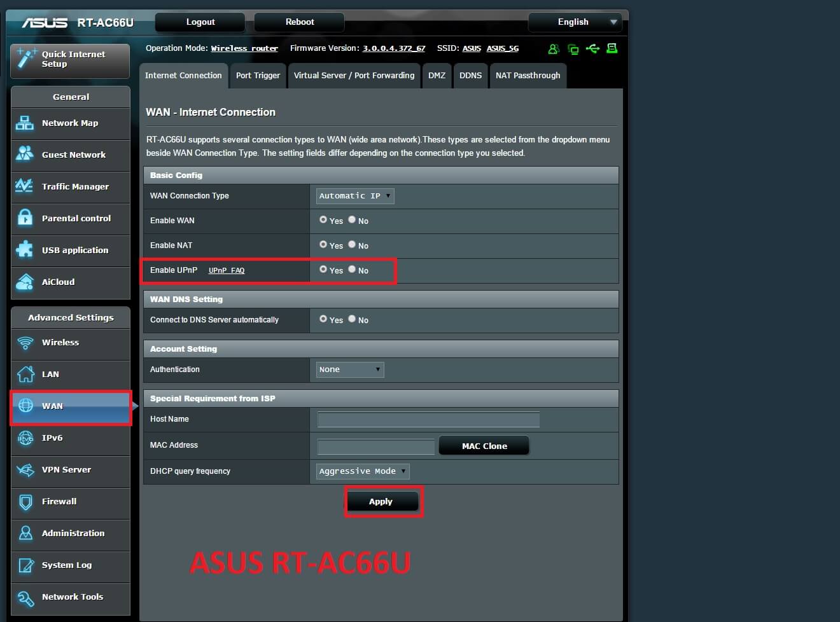The width and height of the screenshot is (840, 622).
Task: Open the DHCP query frequency dropdown
Action: click(363, 471)
